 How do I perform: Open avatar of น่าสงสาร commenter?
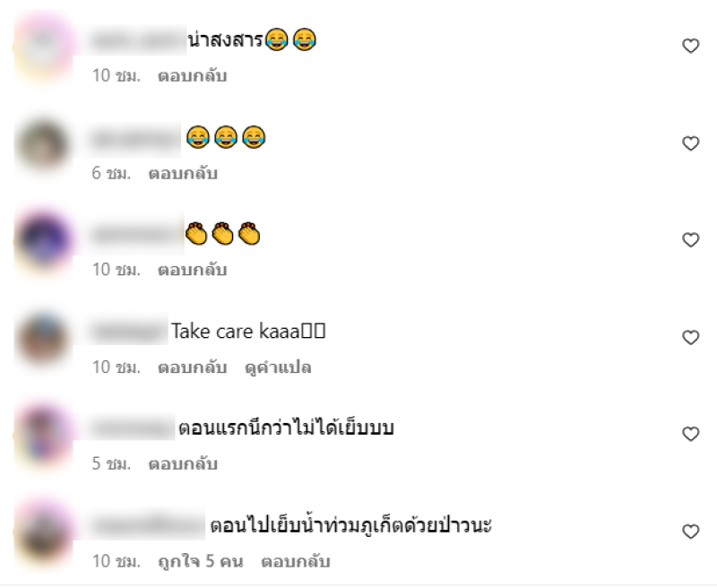click(44, 47)
